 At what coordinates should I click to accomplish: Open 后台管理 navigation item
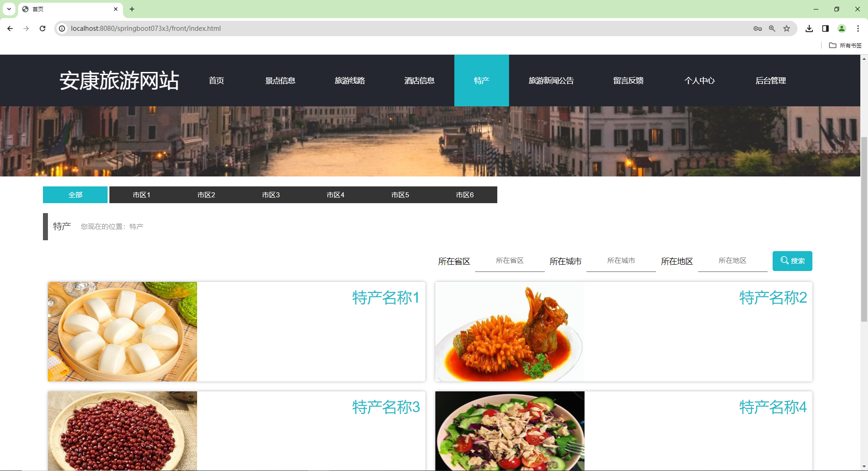(x=771, y=81)
